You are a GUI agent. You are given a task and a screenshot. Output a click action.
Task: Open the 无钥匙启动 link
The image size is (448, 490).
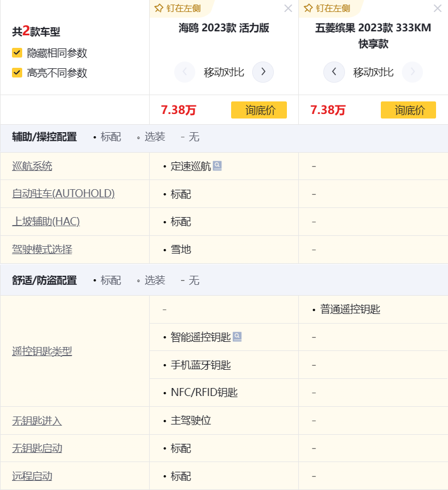click(x=37, y=448)
